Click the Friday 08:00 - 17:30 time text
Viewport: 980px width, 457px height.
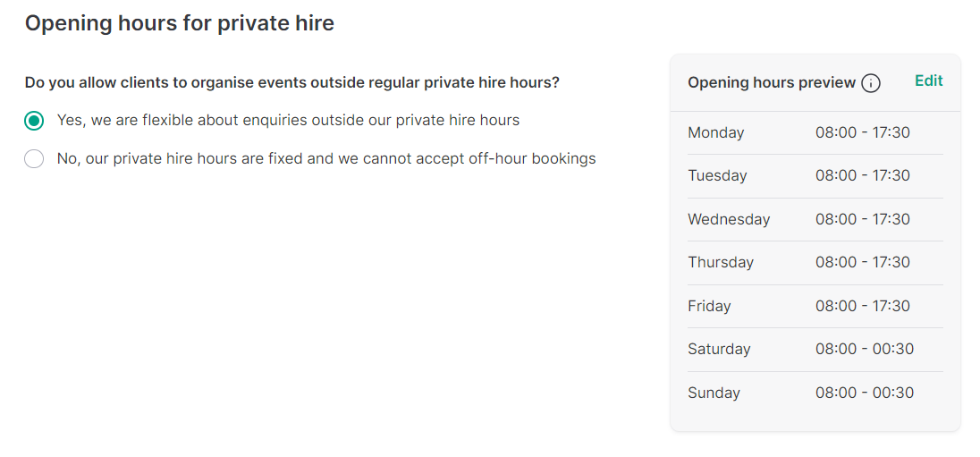point(863,307)
